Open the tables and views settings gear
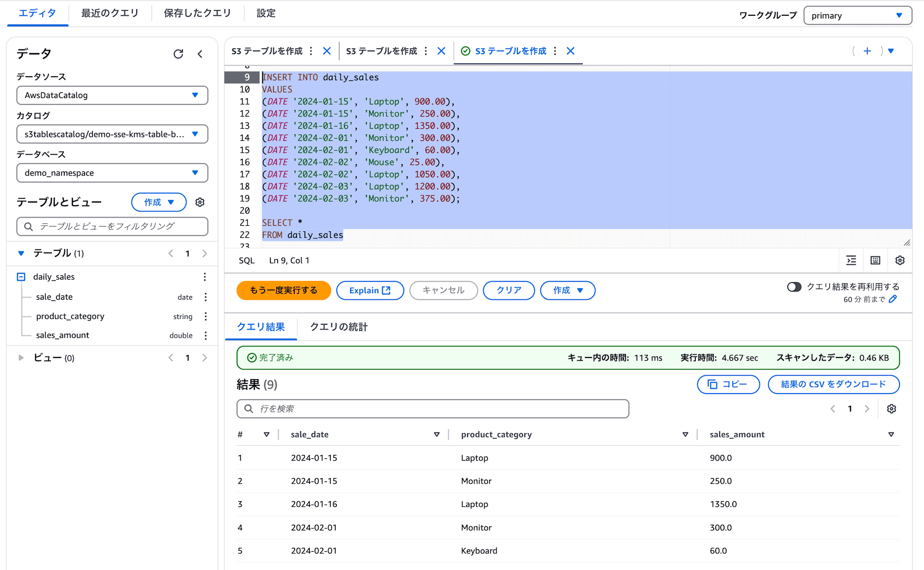 click(x=200, y=202)
